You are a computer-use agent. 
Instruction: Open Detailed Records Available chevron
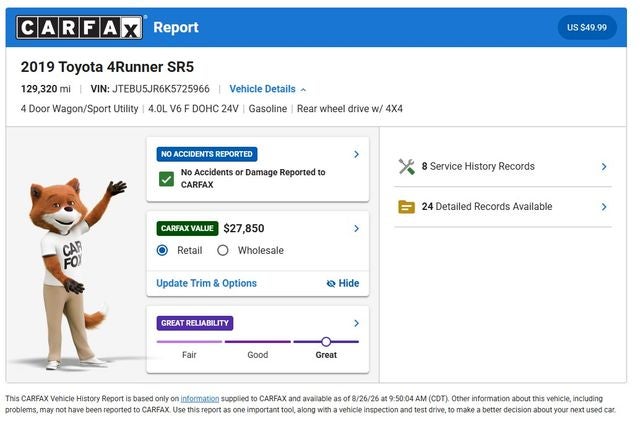coord(604,207)
